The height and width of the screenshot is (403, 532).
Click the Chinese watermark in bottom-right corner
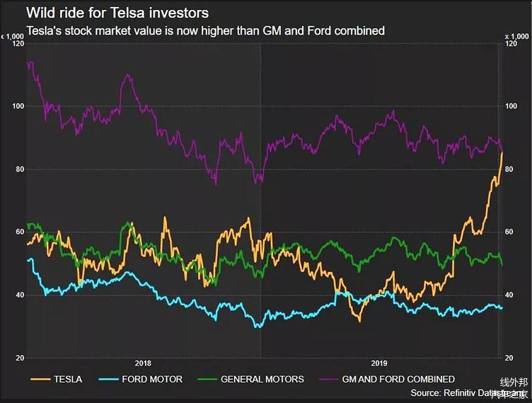click(x=513, y=387)
